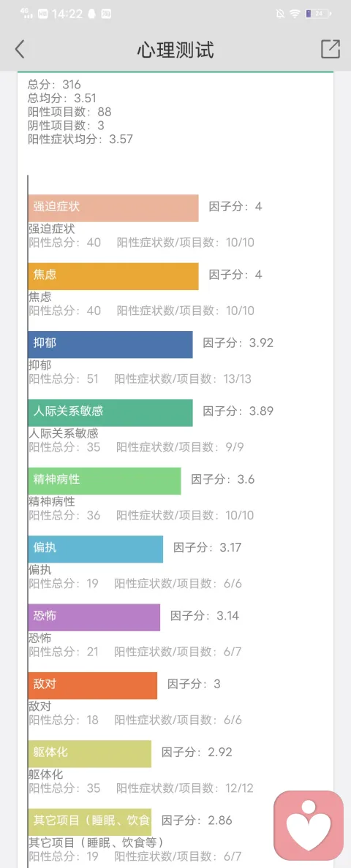The width and height of the screenshot is (351, 868).
Task: Tap the purple 恐怖 bar
Action: (94, 617)
